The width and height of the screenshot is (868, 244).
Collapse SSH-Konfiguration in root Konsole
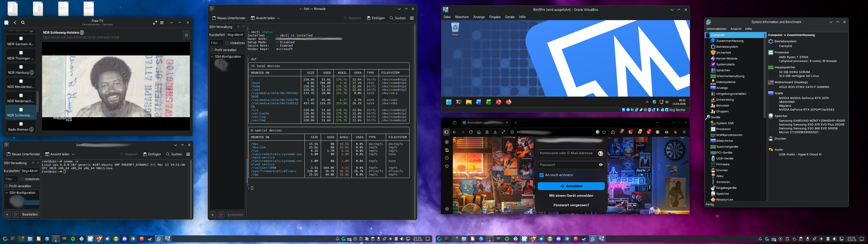6,193
